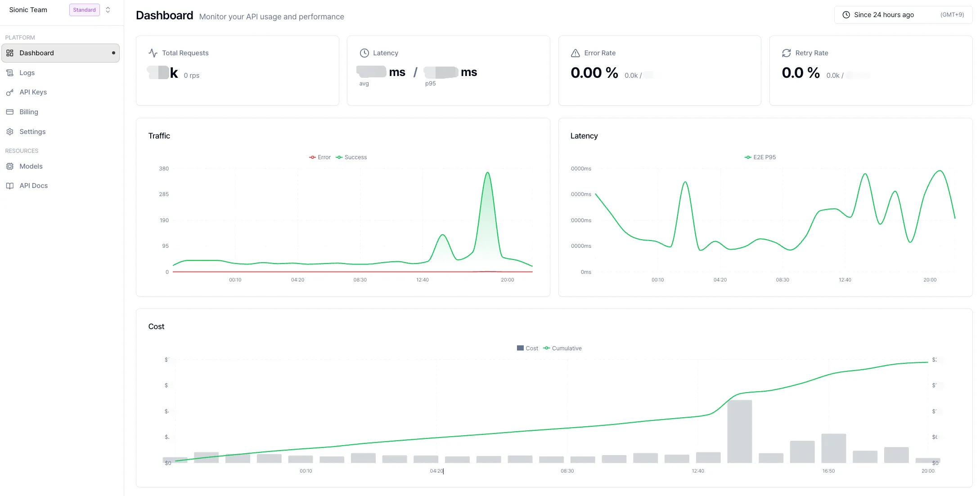Click the Total Requests activity icon
980x496 pixels.
(153, 53)
